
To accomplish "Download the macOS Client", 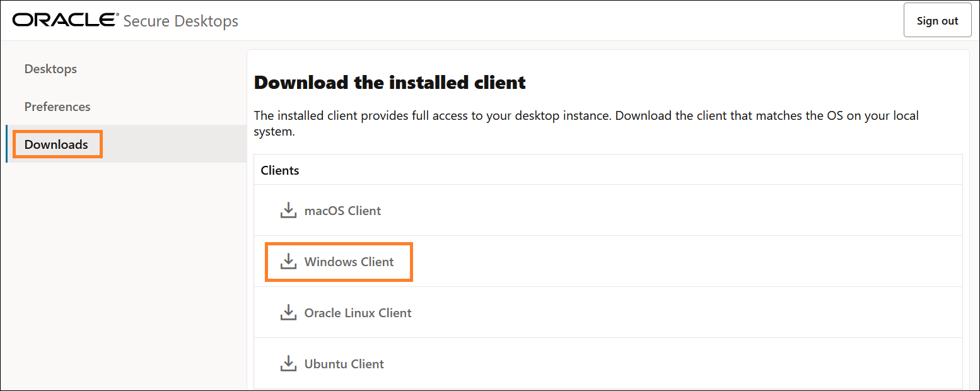I will pos(342,210).
